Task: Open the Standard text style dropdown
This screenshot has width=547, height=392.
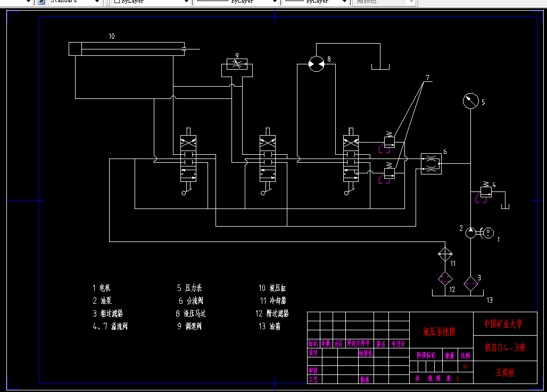Action: [74, 2]
